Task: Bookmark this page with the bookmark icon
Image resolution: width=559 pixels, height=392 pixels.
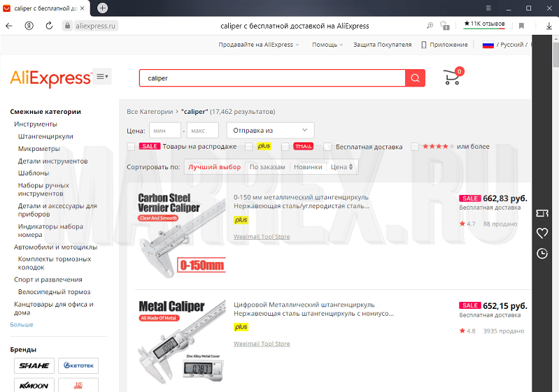Action: (521, 26)
